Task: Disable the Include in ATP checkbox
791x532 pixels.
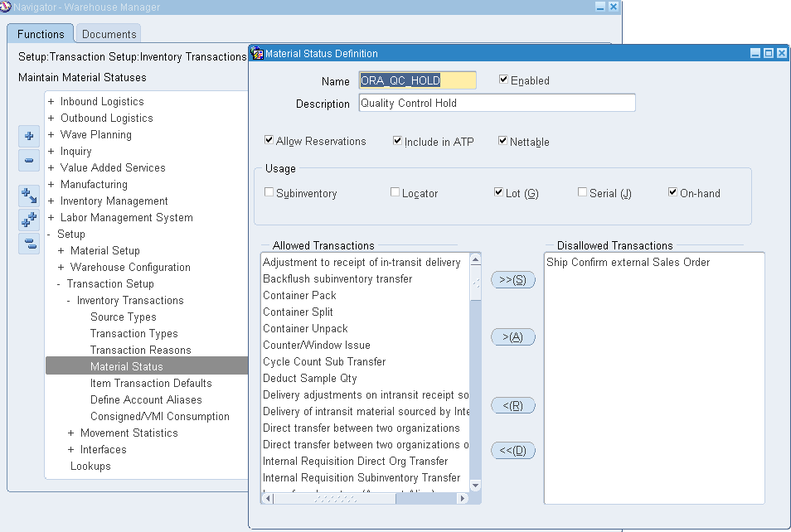Action: pyautogui.click(x=397, y=141)
